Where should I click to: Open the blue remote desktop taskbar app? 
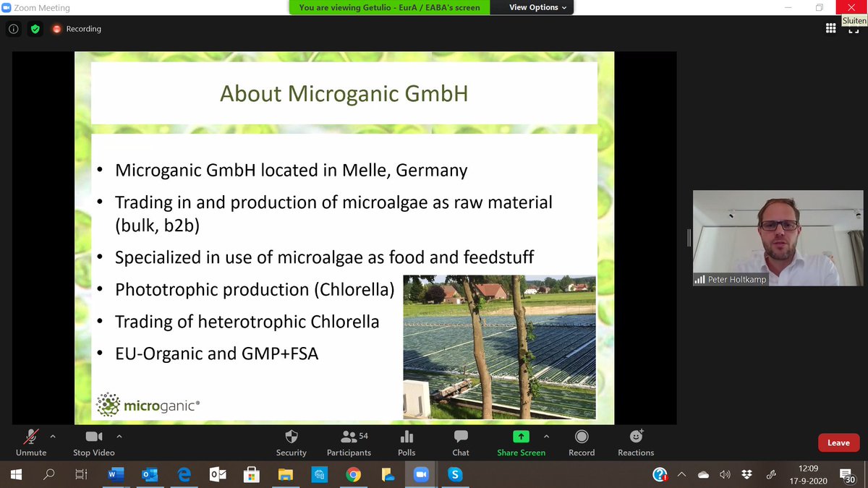(319, 475)
